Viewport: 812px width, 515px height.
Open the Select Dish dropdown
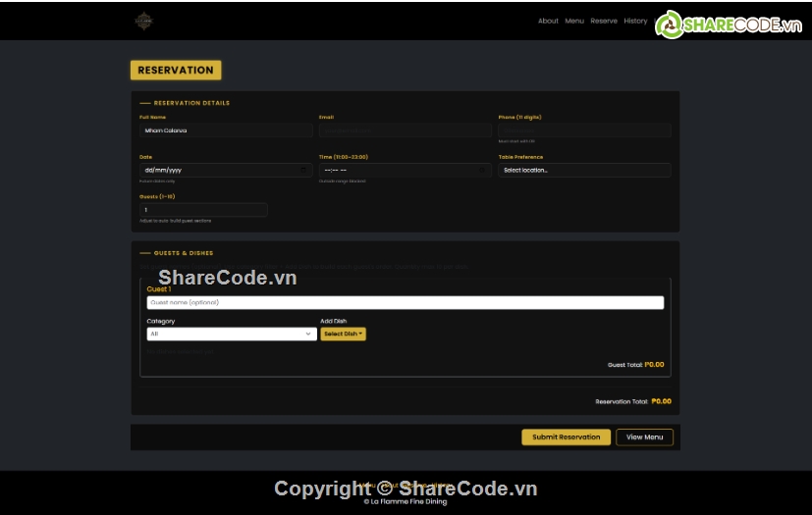343,334
